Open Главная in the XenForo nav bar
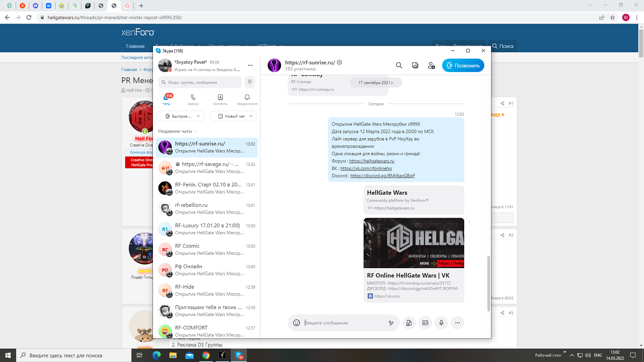The width and height of the screenshot is (644, 362). [x=135, y=46]
